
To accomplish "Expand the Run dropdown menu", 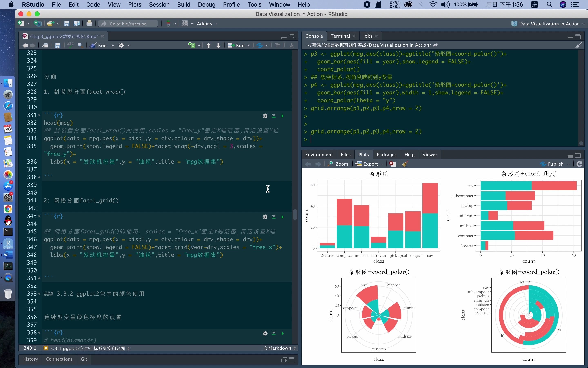I will (248, 46).
